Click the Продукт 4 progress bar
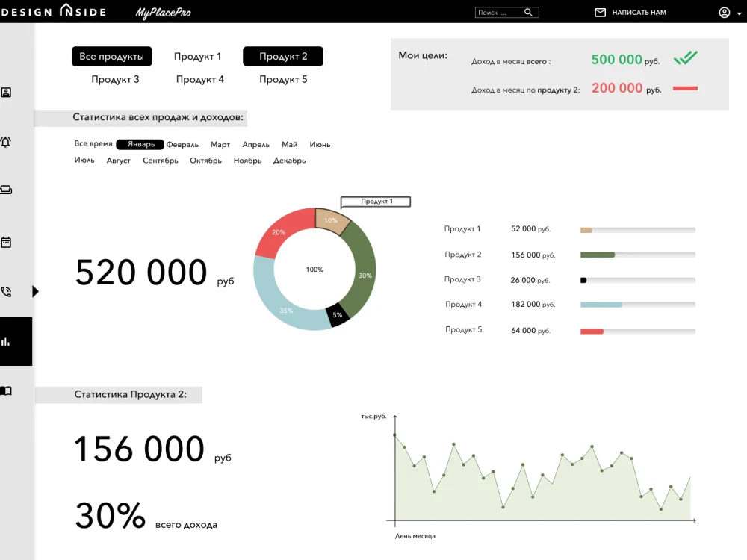The width and height of the screenshot is (747, 560). (636, 305)
